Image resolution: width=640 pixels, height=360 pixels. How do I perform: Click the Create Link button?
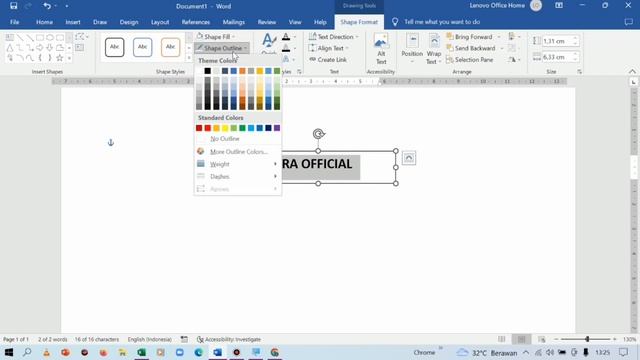[328, 60]
